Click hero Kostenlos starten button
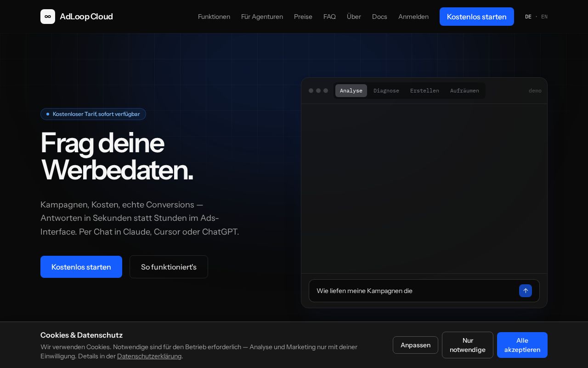Image resolution: width=588 pixels, height=368 pixels. click(81, 267)
